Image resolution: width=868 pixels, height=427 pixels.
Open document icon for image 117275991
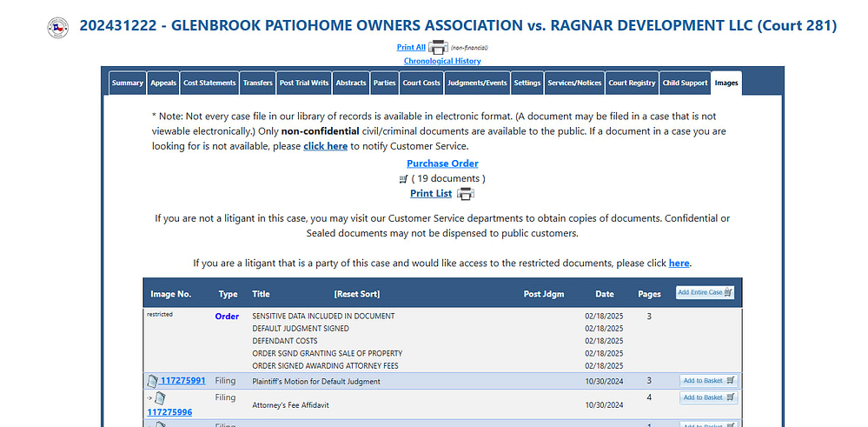click(152, 381)
